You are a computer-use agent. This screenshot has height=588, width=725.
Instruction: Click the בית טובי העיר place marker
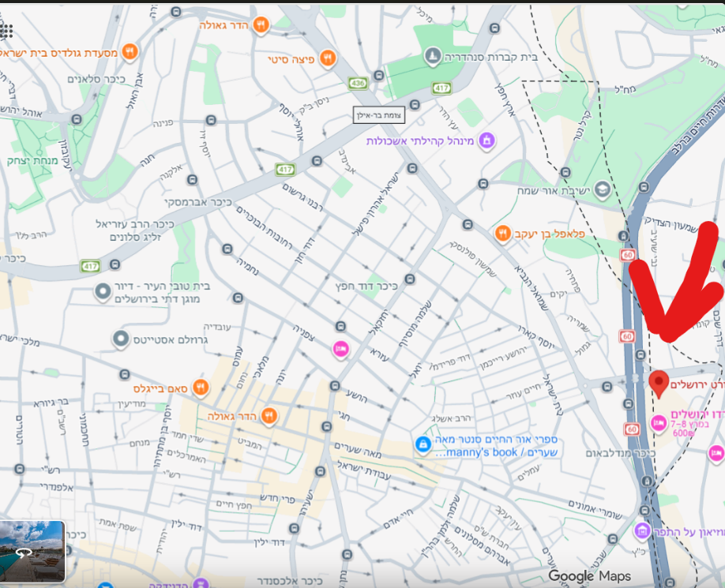point(103,292)
